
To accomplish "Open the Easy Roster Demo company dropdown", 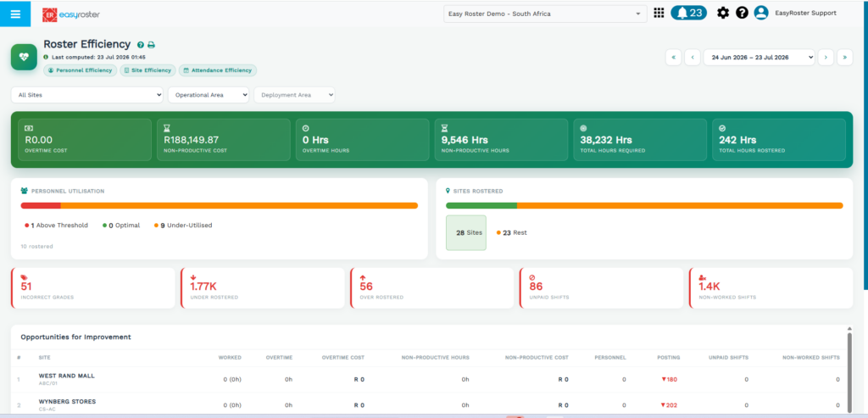I will click(545, 14).
